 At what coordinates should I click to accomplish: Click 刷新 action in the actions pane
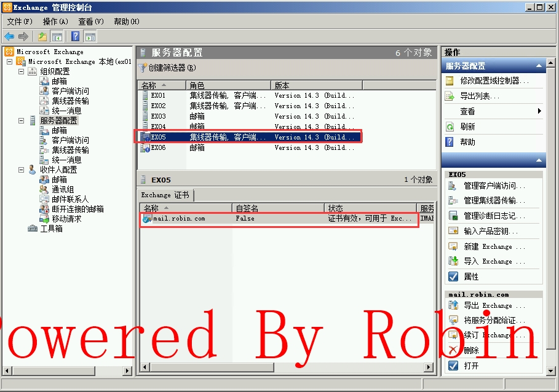coord(467,127)
